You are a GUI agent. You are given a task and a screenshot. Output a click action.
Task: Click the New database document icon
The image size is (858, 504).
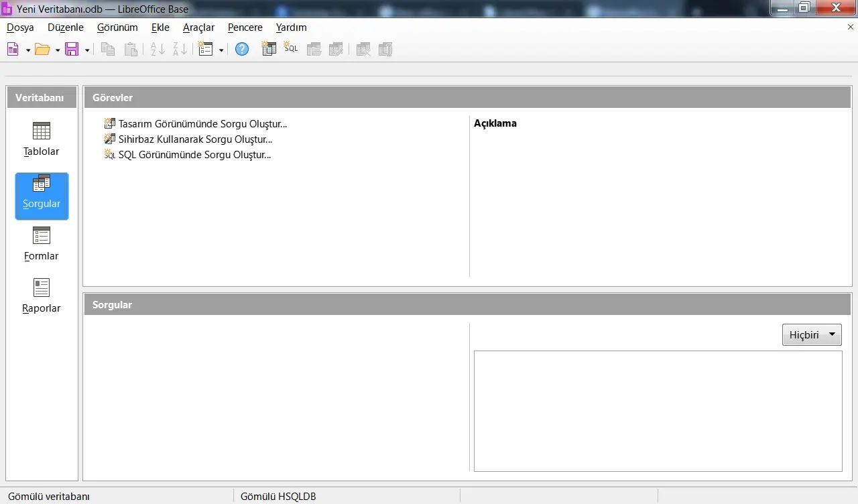(x=13, y=49)
